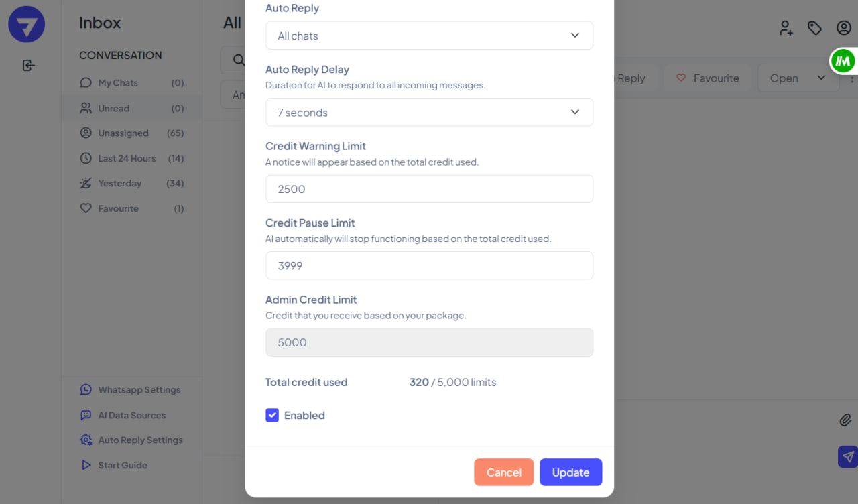Select AI Data Sources in sidebar

point(131,416)
